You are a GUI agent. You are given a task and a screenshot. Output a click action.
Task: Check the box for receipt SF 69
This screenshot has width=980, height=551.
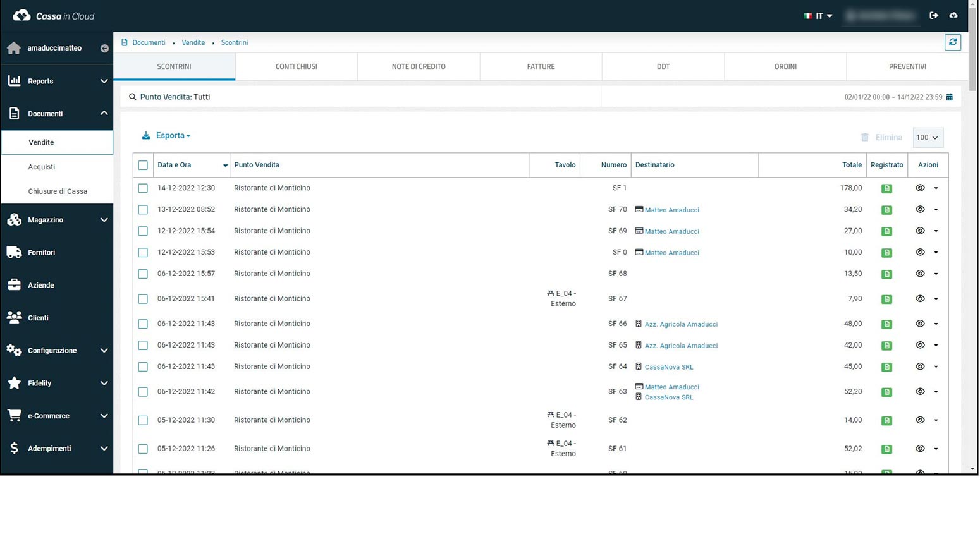click(143, 231)
